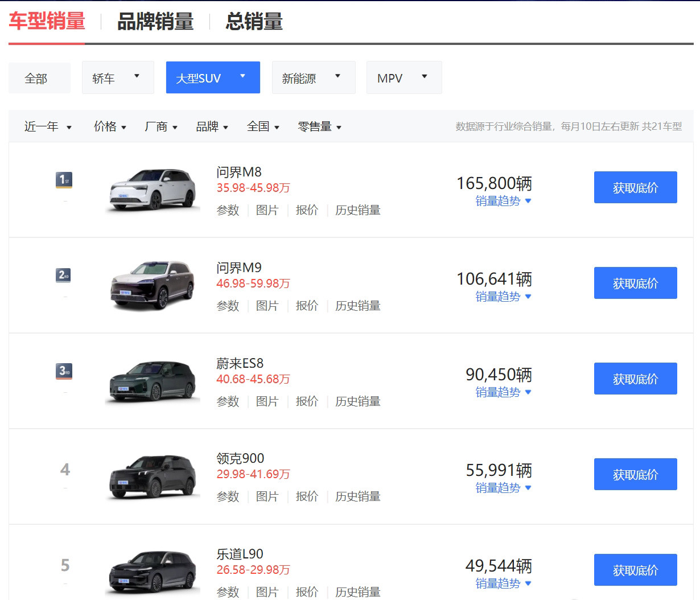View 报价 for 蔚来ES8
This screenshot has width=700, height=600.
[307, 401]
